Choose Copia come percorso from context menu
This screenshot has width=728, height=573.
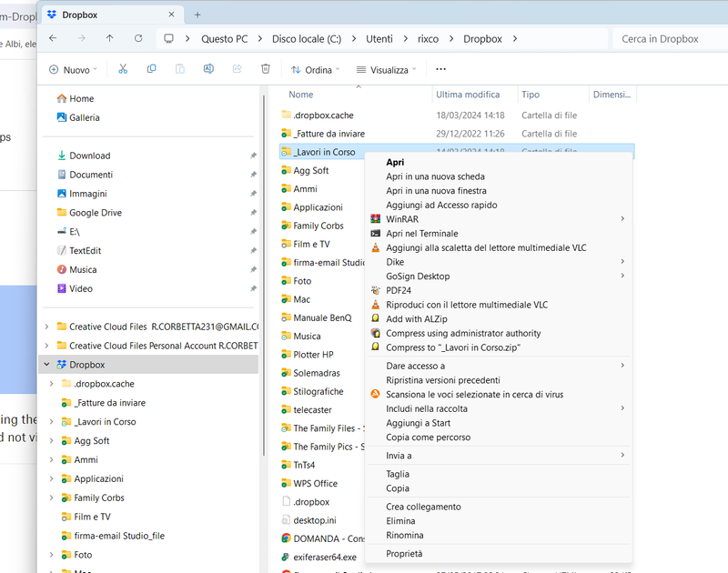(x=428, y=437)
